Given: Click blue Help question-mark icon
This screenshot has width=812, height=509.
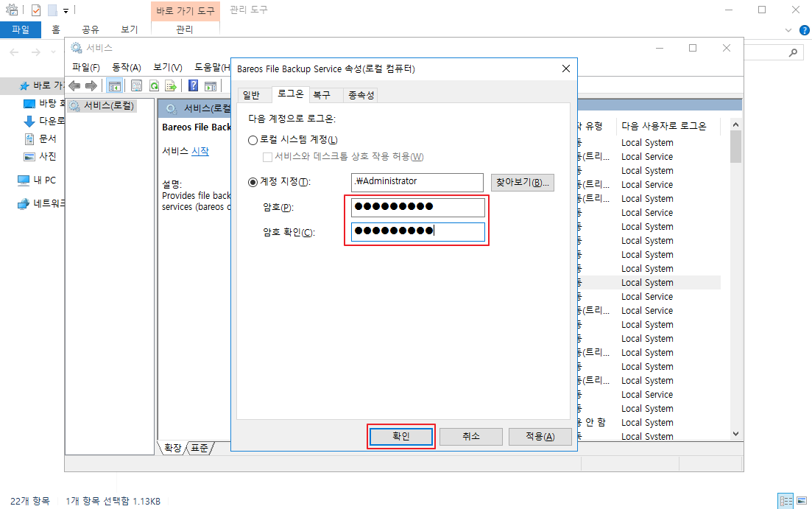Looking at the screenshot, I should [x=193, y=85].
